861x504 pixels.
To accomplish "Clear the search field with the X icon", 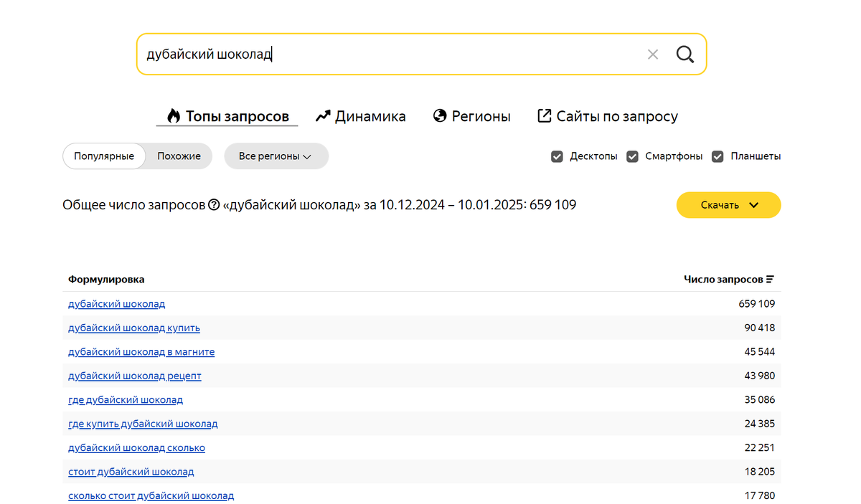I will pyautogui.click(x=652, y=54).
